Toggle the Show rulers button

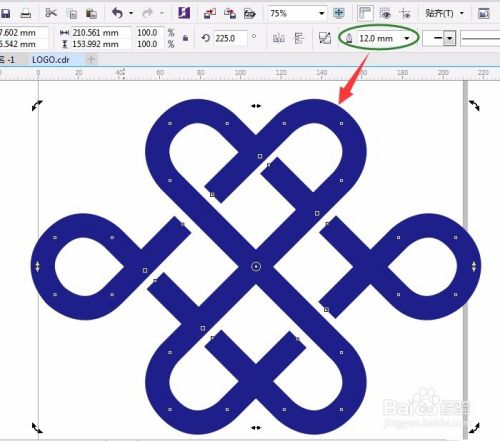(x=365, y=13)
